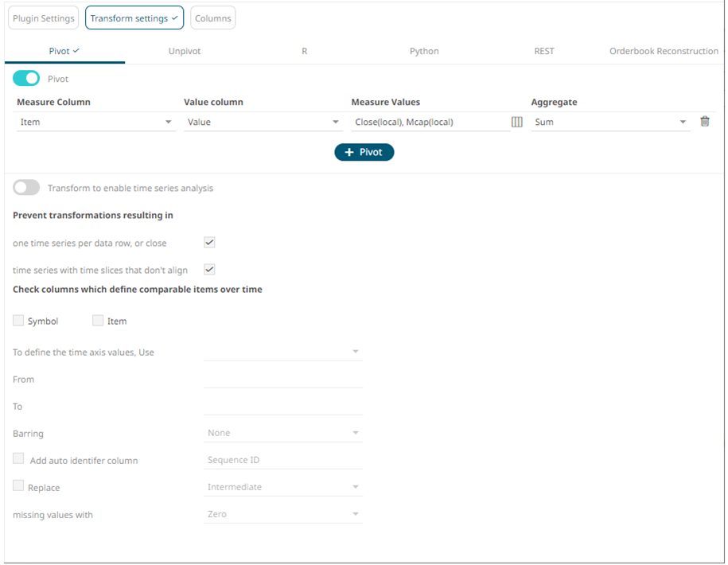Enable Transform to enable time series analysis
Image resolution: width=728 pixels, height=565 pixels.
tap(26, 188)
